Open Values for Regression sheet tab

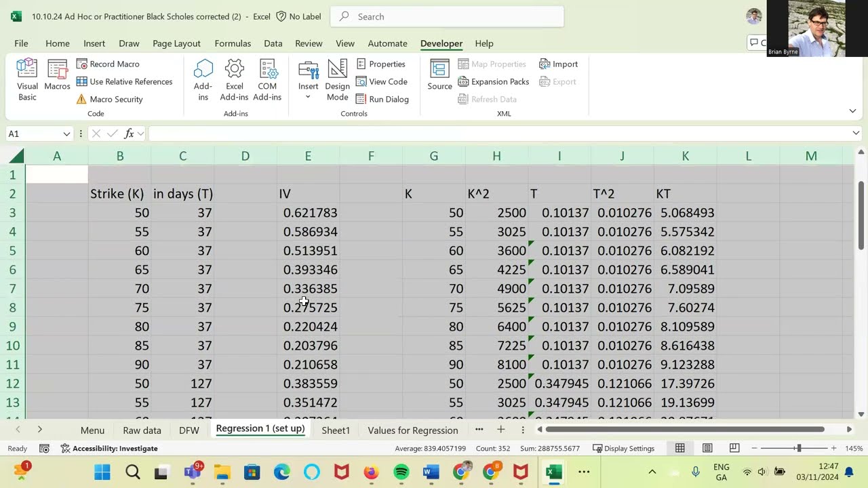click(413, 430)
